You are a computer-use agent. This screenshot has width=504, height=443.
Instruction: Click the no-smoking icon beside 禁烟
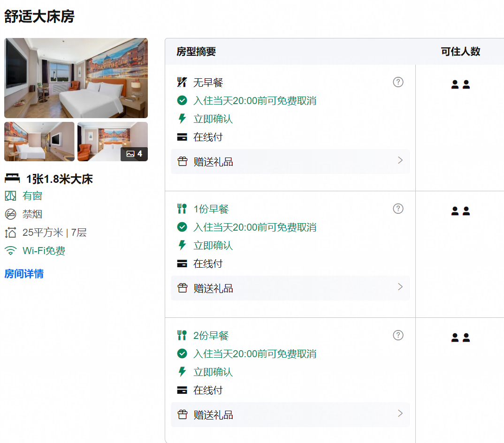click(11, 214)
